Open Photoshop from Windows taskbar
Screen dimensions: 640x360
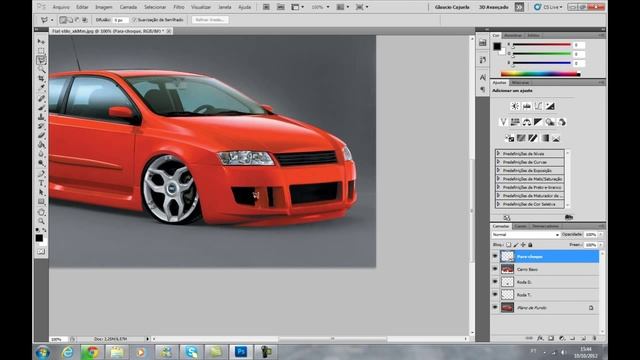point(241,351)
